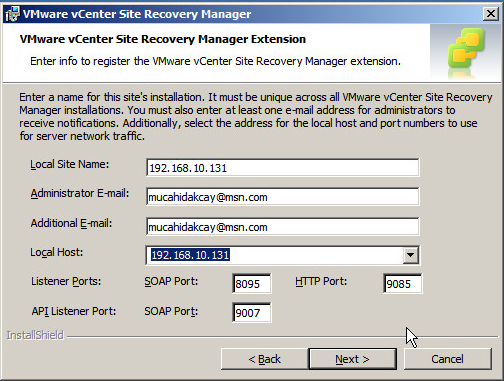Edit the HTTP Port 9085 field
The height and width of the screenshot is (381, 504).
tap(402, 284)
